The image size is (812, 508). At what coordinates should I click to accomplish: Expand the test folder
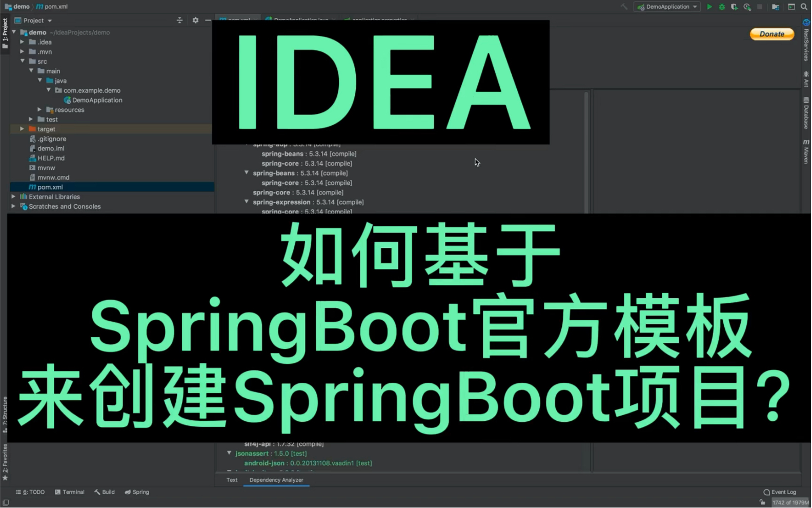[31, 120]
